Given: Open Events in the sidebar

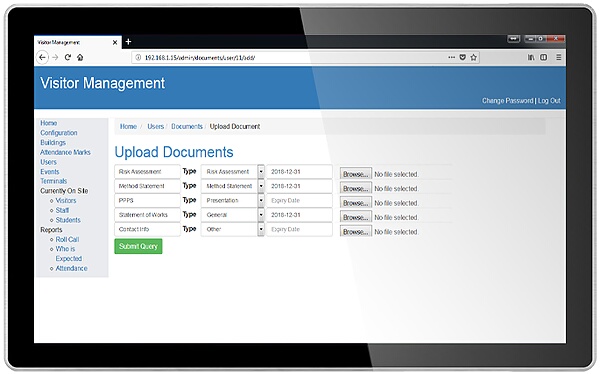Looking at the screenshot, I should pos(50,171).
